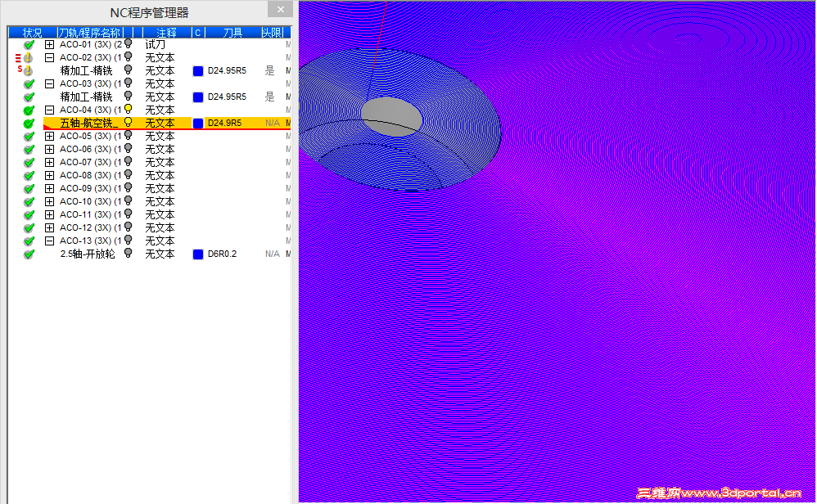Toggle the light bulb for ACO-02
817x504 pixels.
(x=129, y=56)
